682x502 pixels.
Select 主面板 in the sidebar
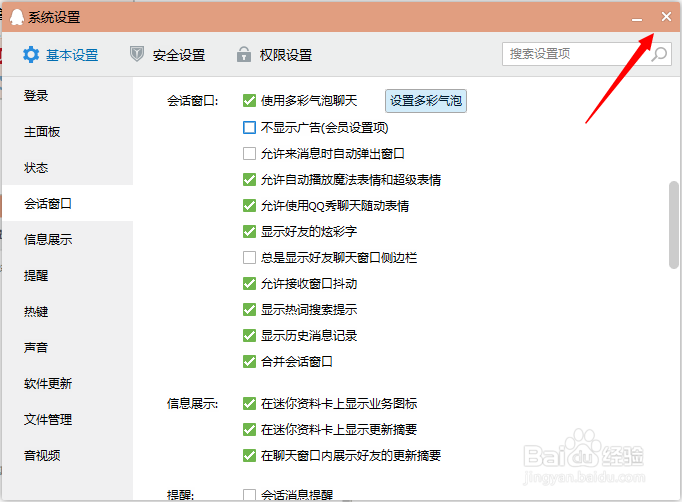tap(67, 131)
